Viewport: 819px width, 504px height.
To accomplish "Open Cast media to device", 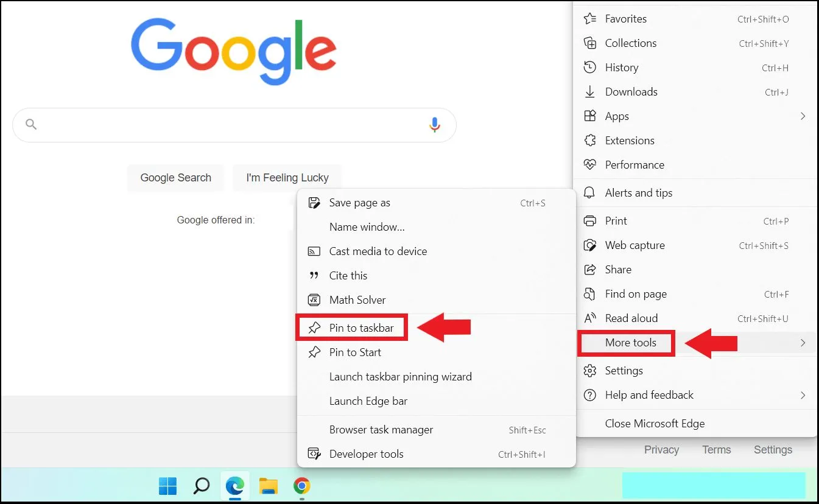I will [x=378, y=251].
